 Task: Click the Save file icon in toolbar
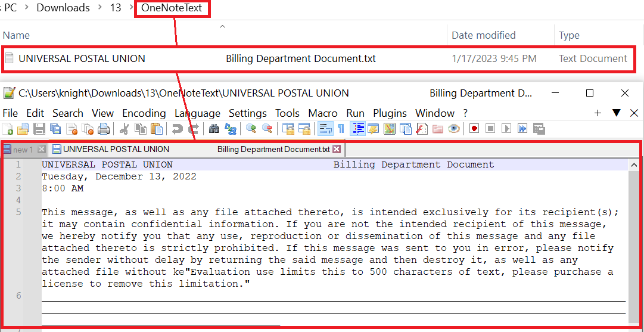tap(39, 128)
